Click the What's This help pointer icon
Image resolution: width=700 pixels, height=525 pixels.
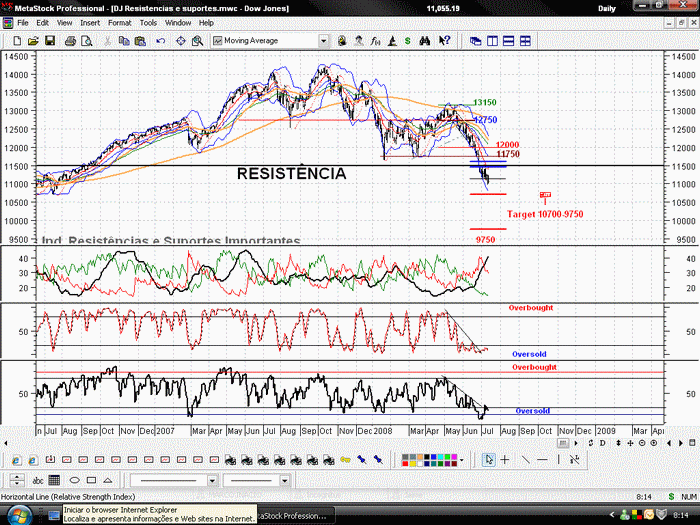coord(444,41)
